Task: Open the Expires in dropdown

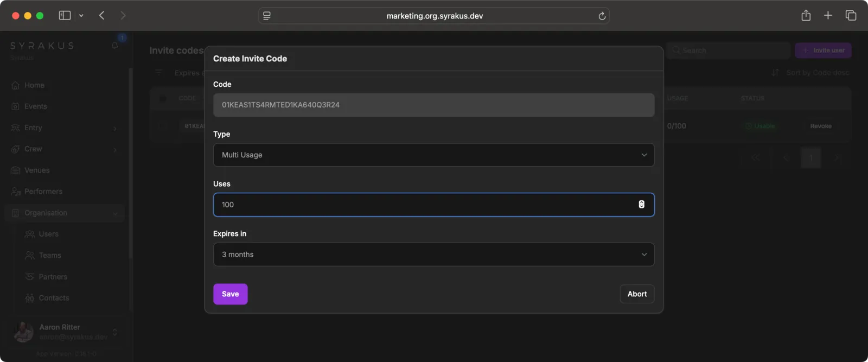Action: (433, 255)
